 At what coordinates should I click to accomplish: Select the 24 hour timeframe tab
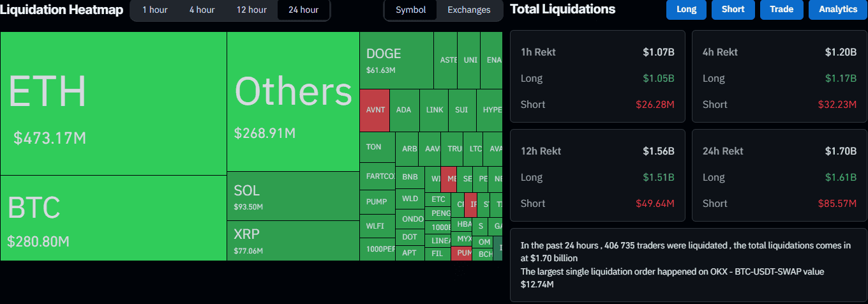pyautogui.click(x=303, y=10)
